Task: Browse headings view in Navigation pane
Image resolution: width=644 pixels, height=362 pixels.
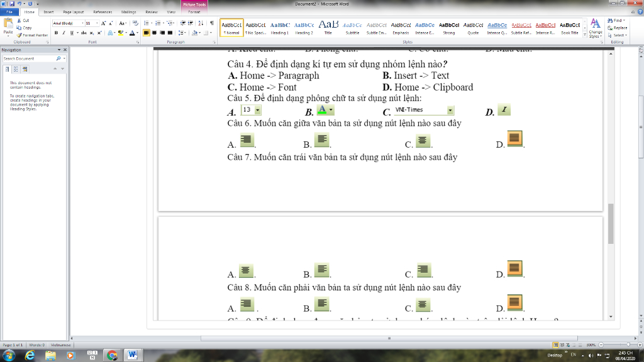Action: (x=7, y=69)
